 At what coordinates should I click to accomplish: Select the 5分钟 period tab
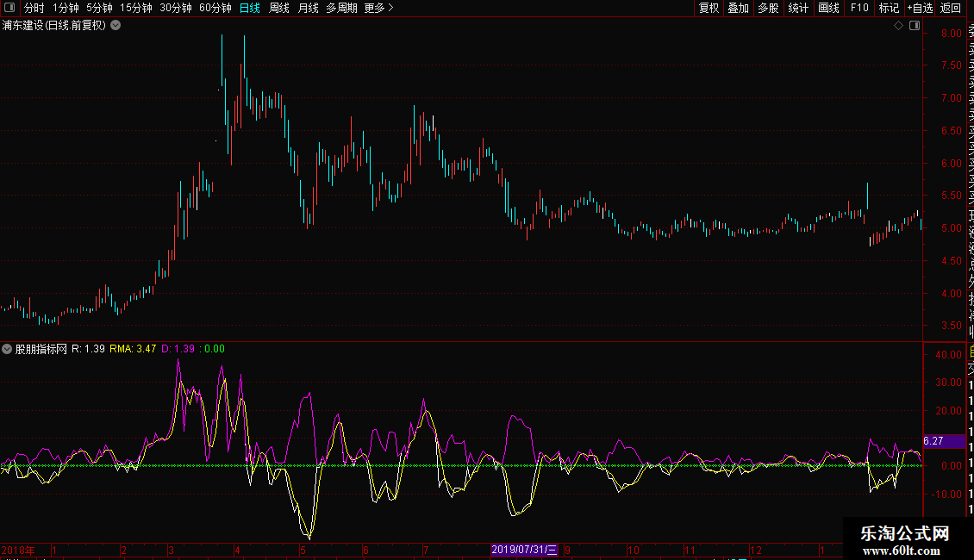click(x=99, y=8)
